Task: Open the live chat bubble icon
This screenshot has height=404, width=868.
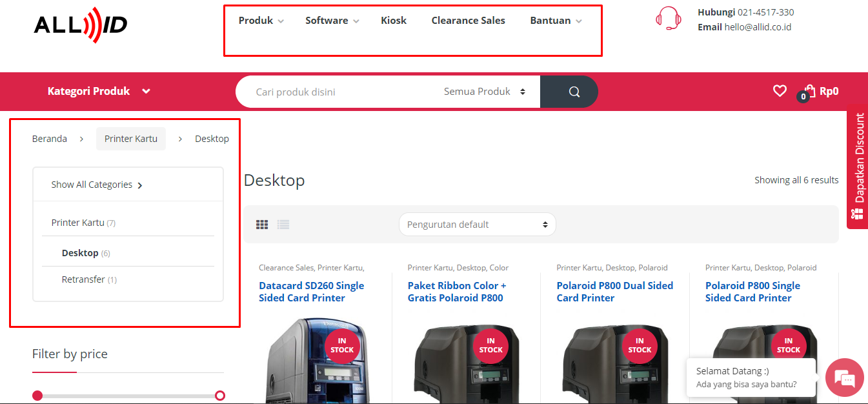Action: point(844,378)
